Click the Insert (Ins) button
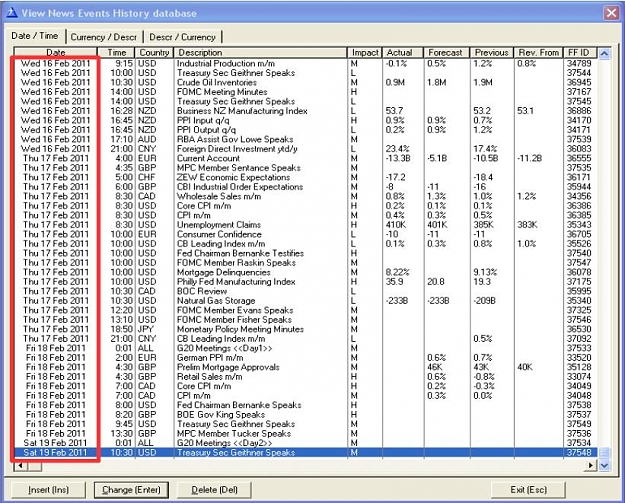The height and width of the screenshot is (503, 625). (x=48, y=490)
